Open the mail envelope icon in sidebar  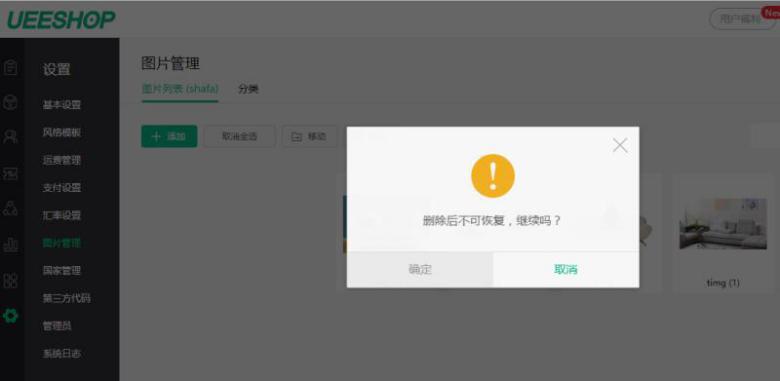point(10,173)
